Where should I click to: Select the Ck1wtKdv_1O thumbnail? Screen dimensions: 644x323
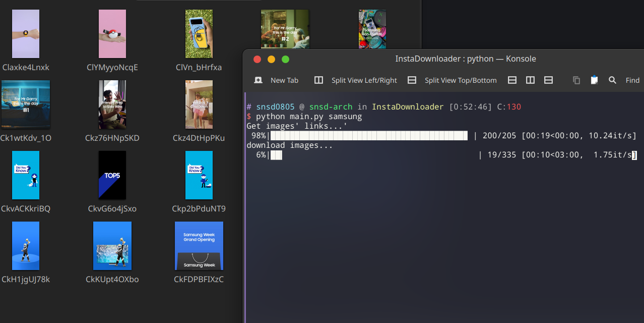(x=26, y=104)
